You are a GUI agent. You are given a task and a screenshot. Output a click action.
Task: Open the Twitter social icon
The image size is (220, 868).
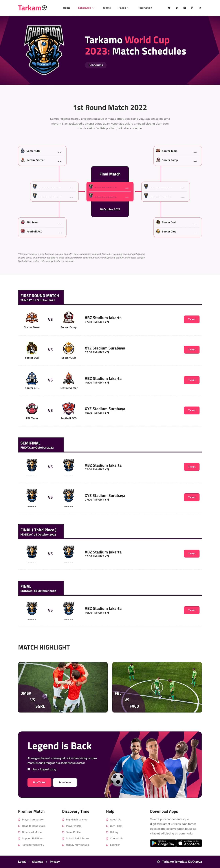(170, 8)
